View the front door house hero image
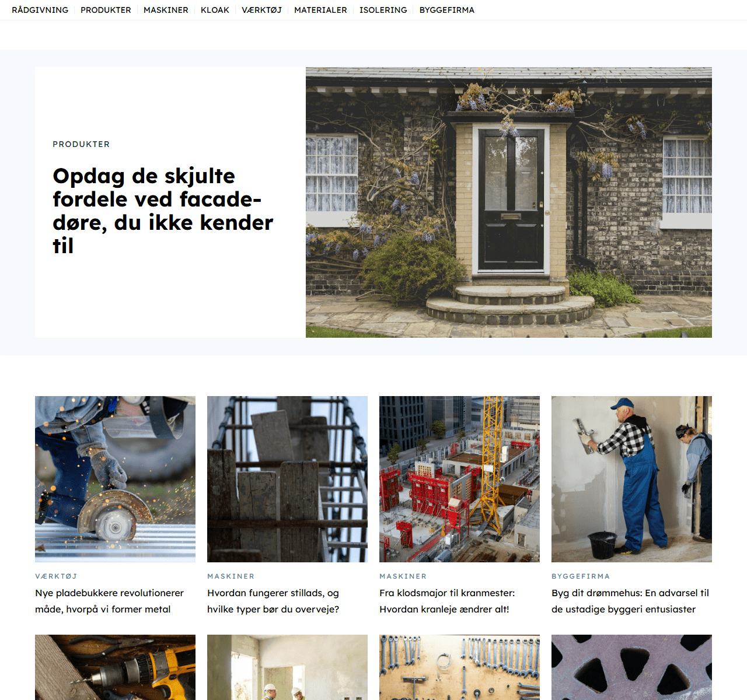747x700 pixels. (x=509, y=202)
